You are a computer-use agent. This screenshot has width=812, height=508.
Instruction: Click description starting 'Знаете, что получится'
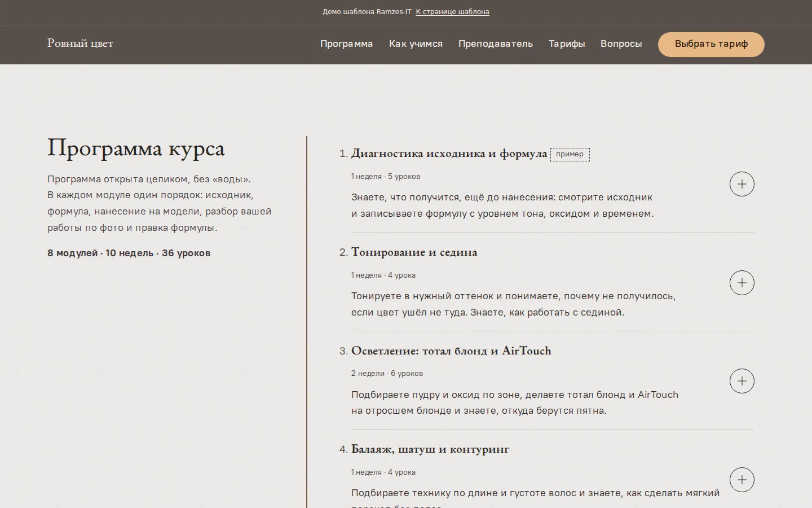point(502,205)
